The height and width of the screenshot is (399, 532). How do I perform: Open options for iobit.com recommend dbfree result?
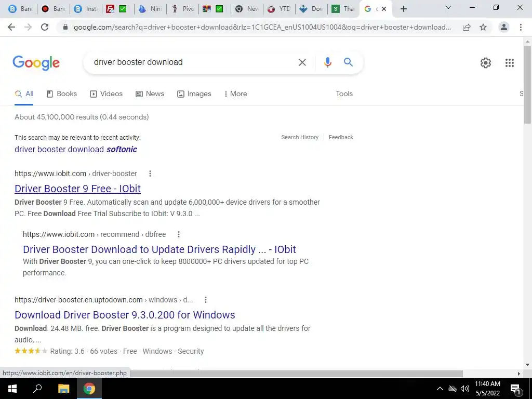coord(179,234)
